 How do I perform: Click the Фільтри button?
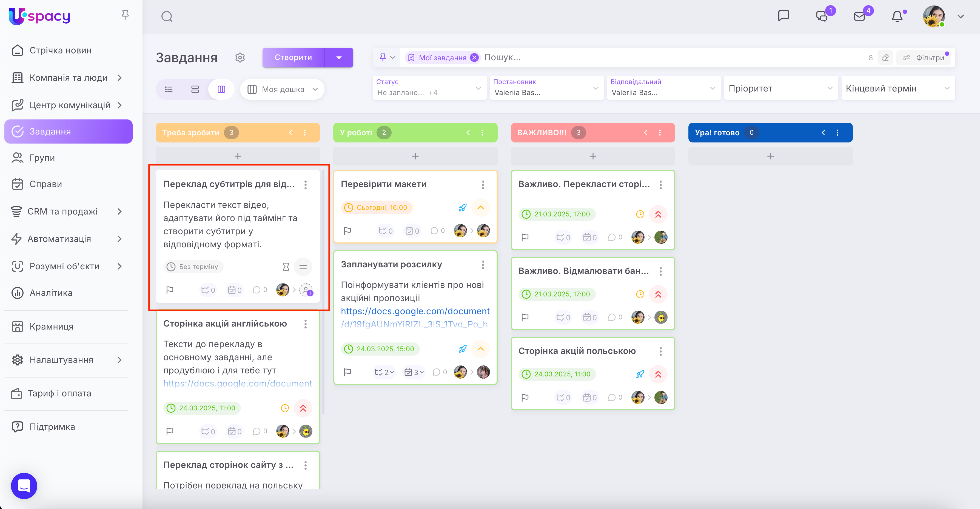tap(925, 58)
